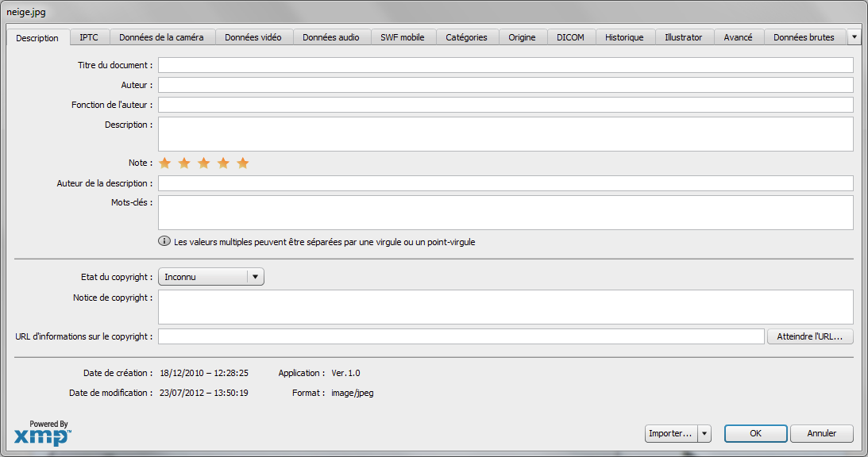Click the Annuler button
The width and height of the screenshot is (868, 457).
822,434
